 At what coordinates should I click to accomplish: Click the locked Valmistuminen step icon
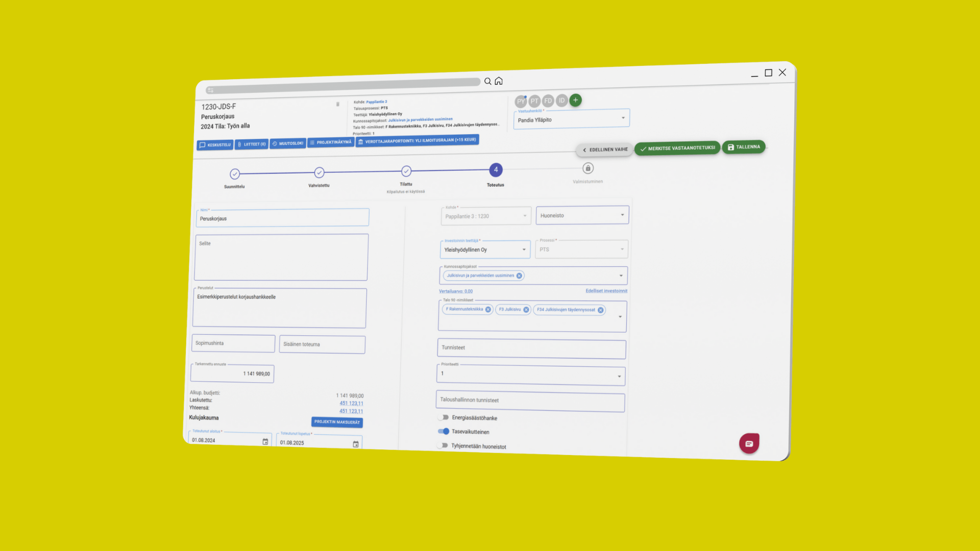point(588,168)
